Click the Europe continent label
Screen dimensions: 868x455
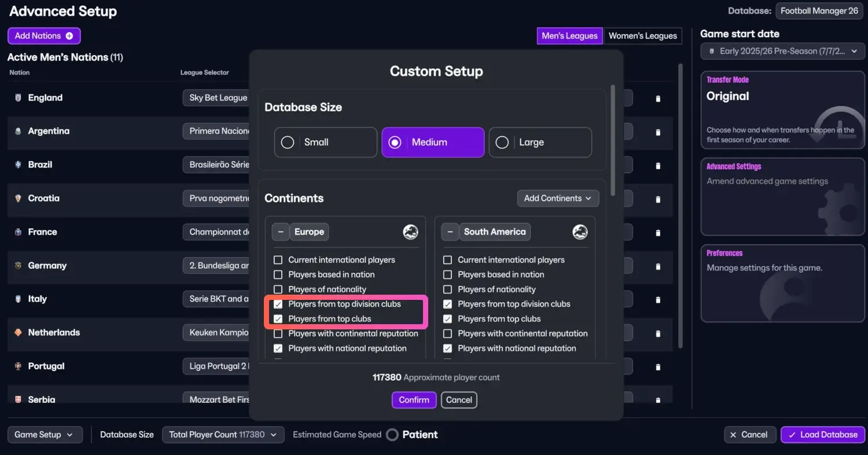(x=309, y=232)
